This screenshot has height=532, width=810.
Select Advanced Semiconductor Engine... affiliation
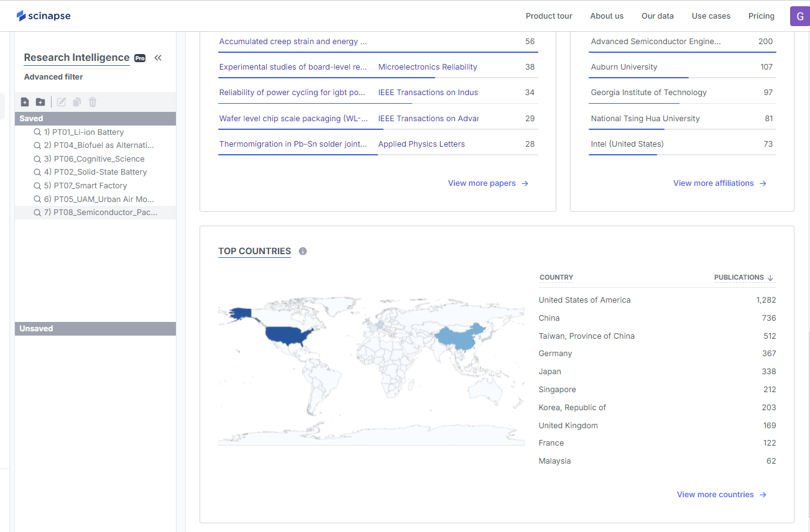pos(656,42)
